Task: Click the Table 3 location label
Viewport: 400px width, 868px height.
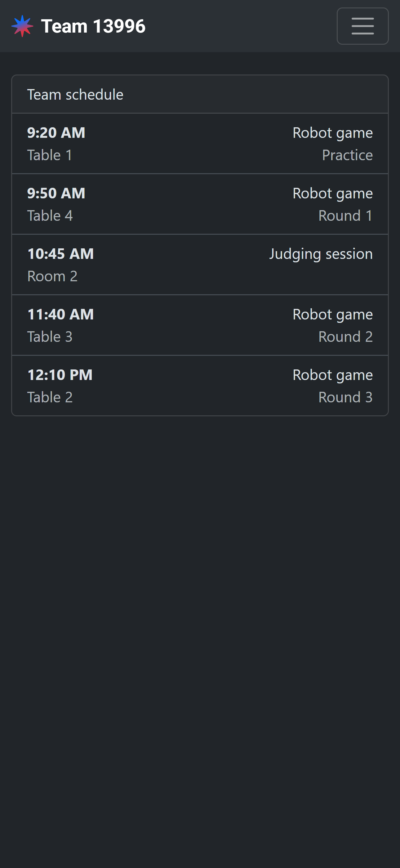Action: tap(50, 337)
